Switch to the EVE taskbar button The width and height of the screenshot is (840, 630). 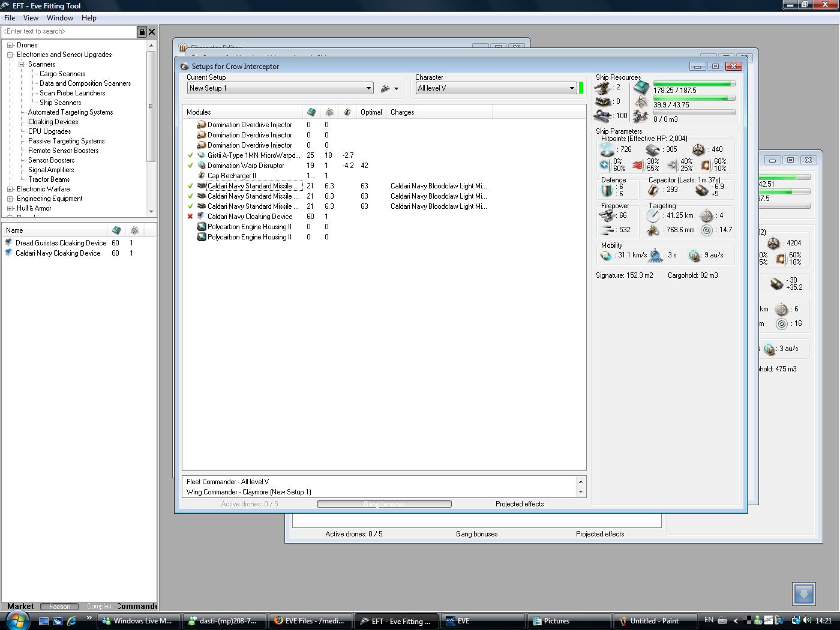(483, 622)
